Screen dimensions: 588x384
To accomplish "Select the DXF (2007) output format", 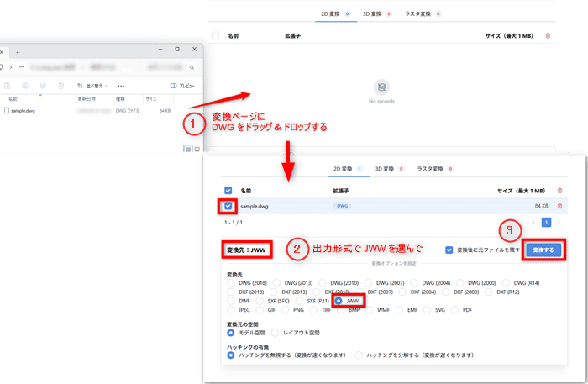I will [x=360, y=292].
